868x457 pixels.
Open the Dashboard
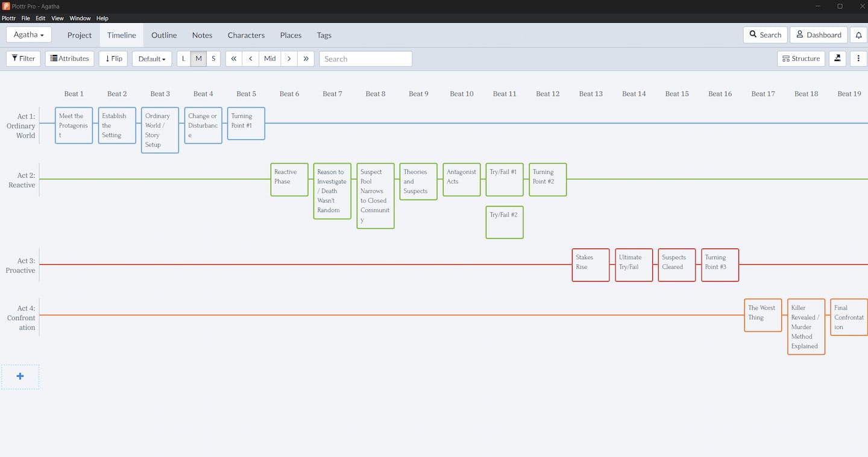click(819, 35)
